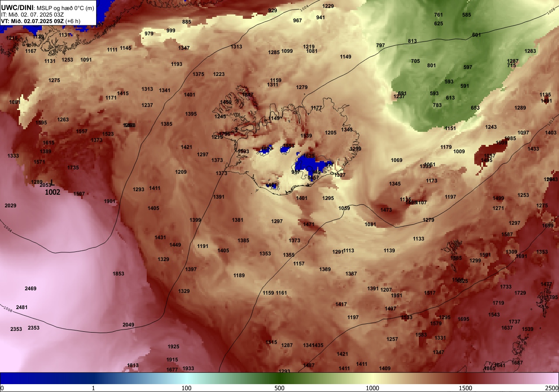Click the 1002 low pressure centre label
The image size is (559, 392).
pos(52,192)
